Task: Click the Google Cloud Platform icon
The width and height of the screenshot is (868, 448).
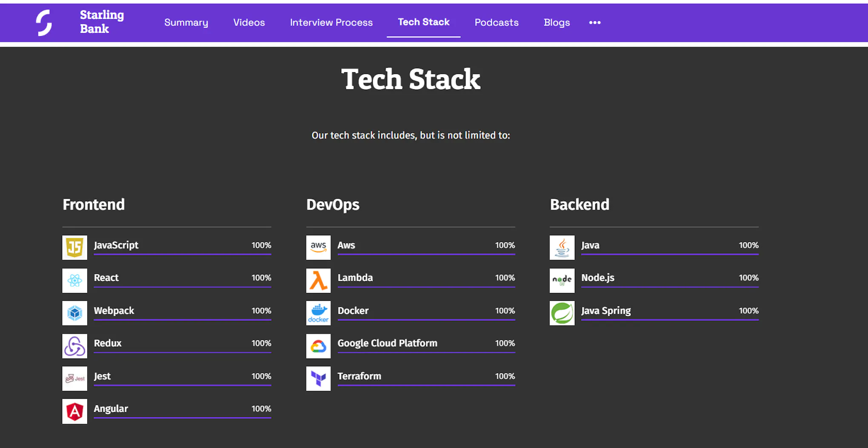Action: pyautogui.click(x=318, y=346)
